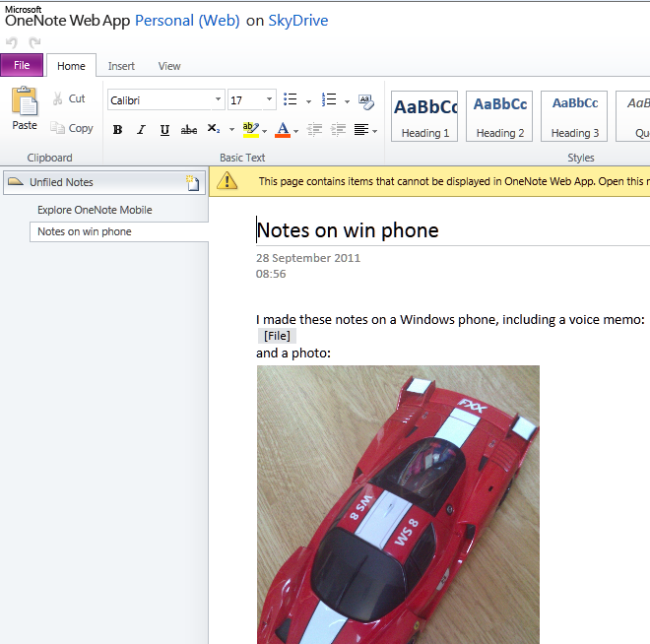Click the page title Notes on win phone
This screenshot has width=650, height=644.
348,230
